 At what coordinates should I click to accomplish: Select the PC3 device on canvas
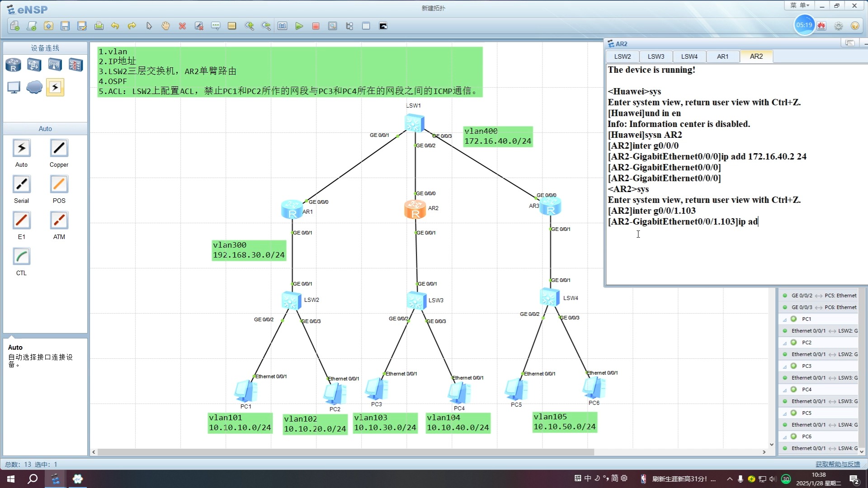(x=376, y=389)
